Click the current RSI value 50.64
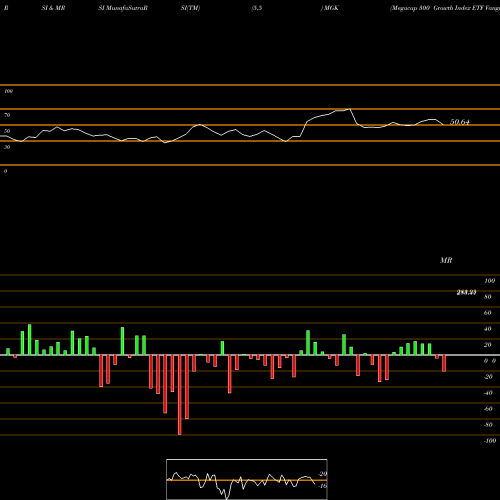 [x=460, y=122]
